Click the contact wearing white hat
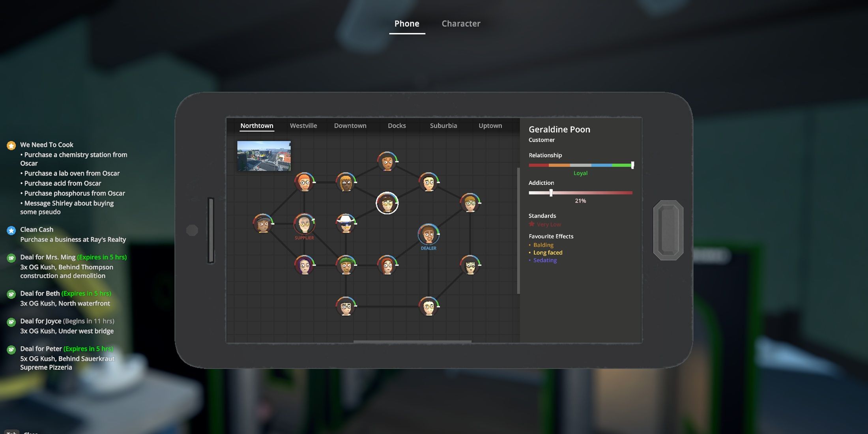Viewport: 868px width, 434px height. click(346, 224)
